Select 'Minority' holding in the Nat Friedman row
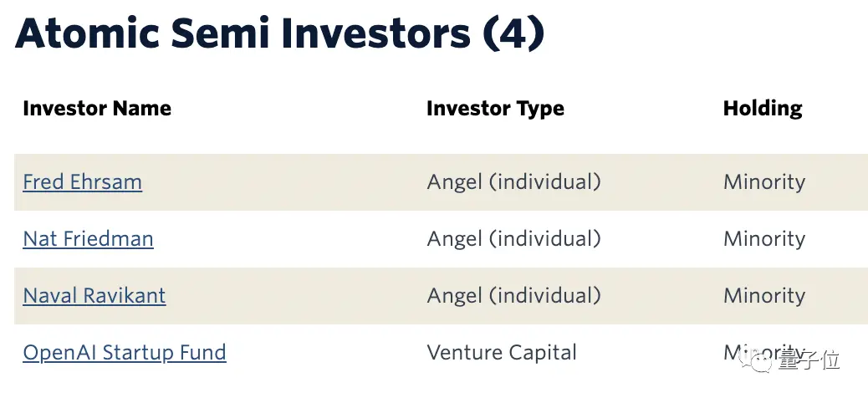Screen dimensions: 868x398 [763, 239]
